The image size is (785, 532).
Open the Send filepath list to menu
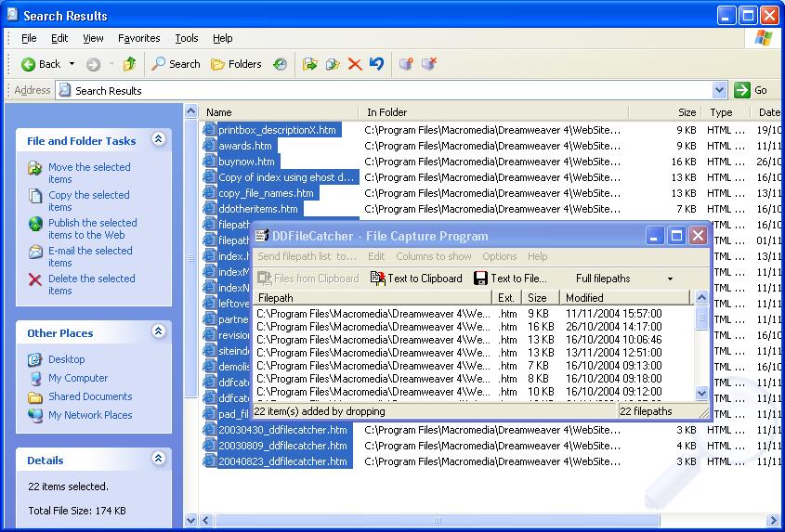tap(307, 256)
